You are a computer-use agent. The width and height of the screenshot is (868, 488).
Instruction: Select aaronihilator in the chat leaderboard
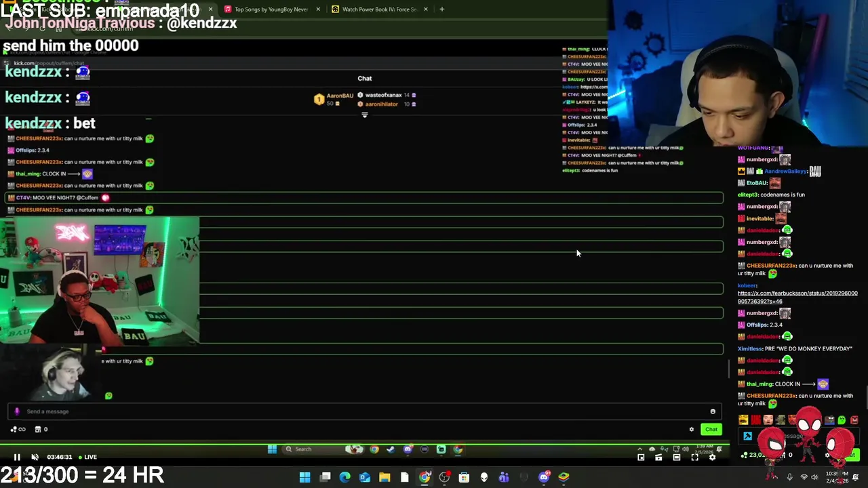tap(387, 104)
